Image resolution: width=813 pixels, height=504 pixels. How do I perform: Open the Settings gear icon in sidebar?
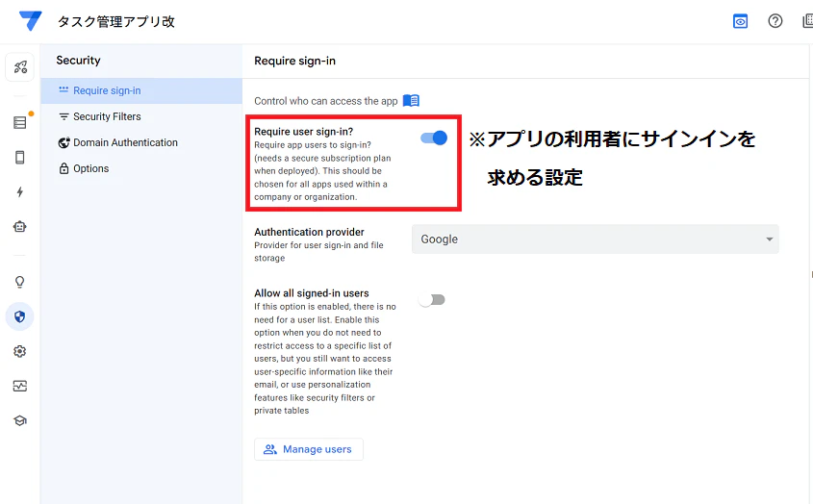pyautogui.click(x=19, y=351)
